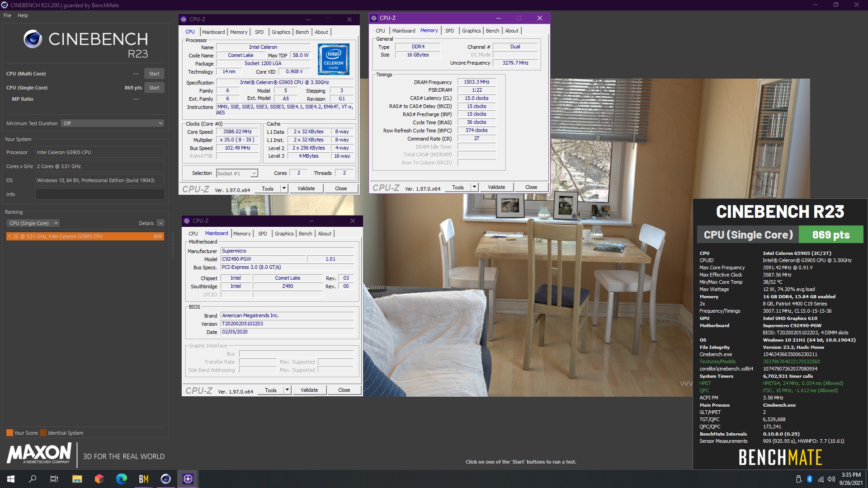Launch File Explorer from taskbar

point(77,479)
